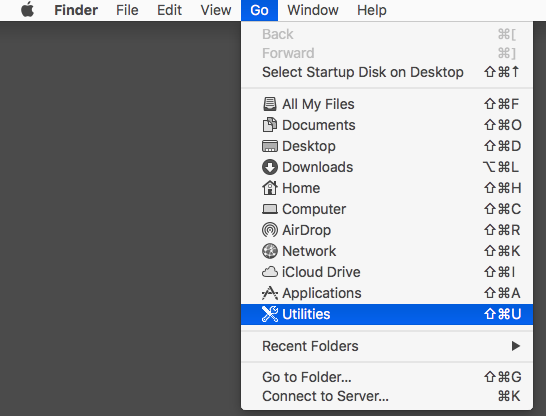Click the All My Files icon
The height and width of the screenshot is (416, 546).
[270, 104]
